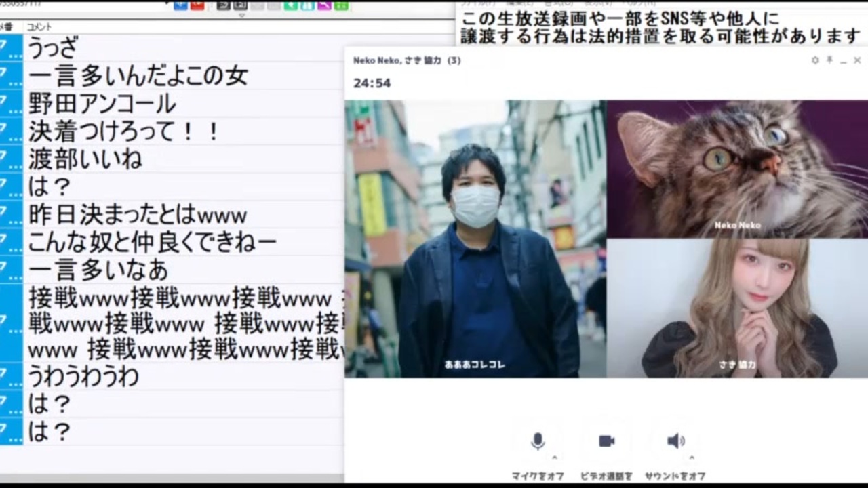Collapse toolbar using small down triangle
The width and height of the screenshot is (868, 488).
point(242,15)
